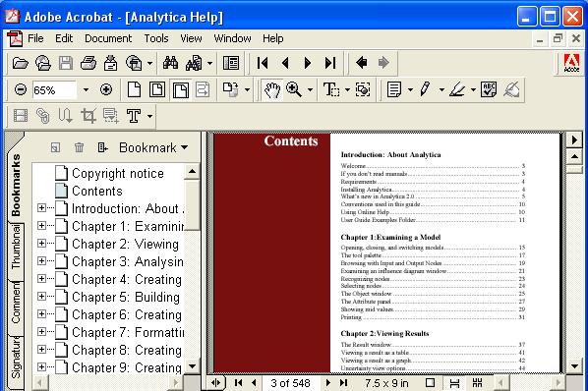Select the Zoom In magnifier tool
The width and height of the screenshot is (588, 391).
pos(294,89)
